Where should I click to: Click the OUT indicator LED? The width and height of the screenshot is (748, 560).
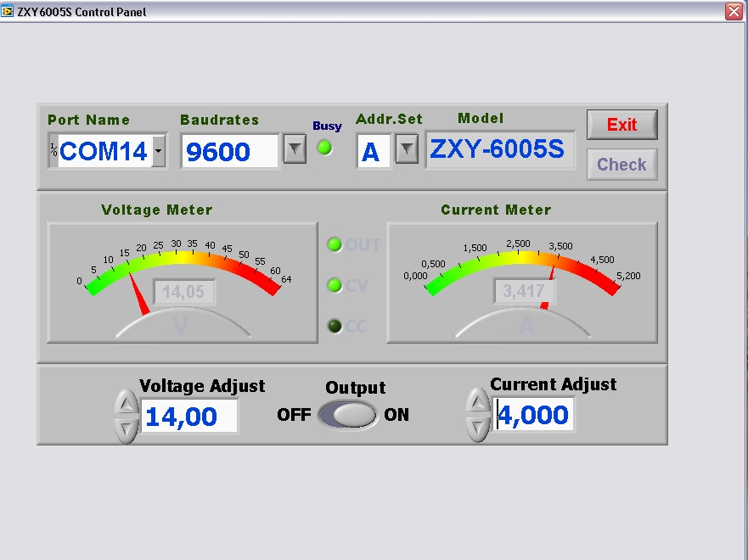(x=335, y=245)
